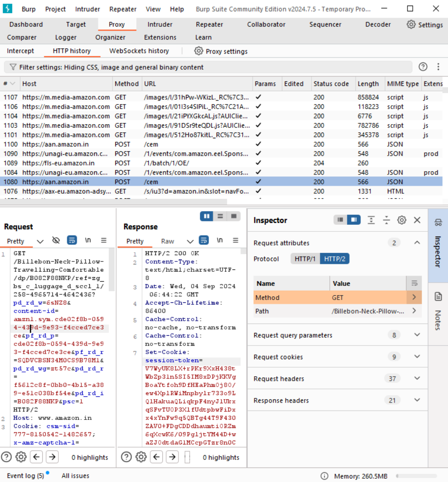This screenshot has height=482, width=448.
Task: Expand Request headers section
Action: (x=417, y=379)
